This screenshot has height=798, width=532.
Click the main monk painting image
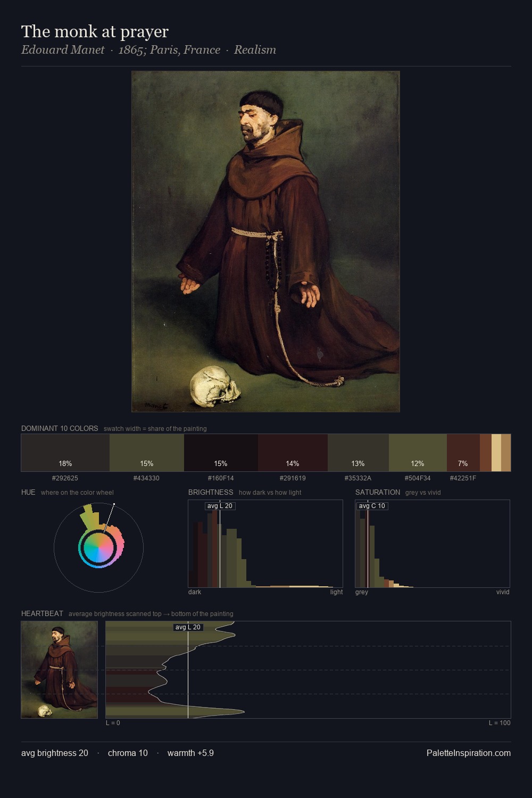(265, 242)
